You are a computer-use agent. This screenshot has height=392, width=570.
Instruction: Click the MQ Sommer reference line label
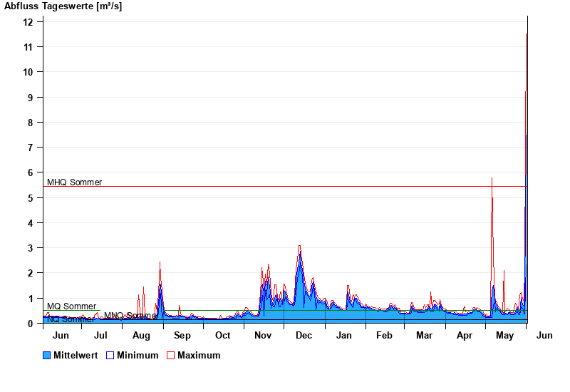(x=71, y=306)
